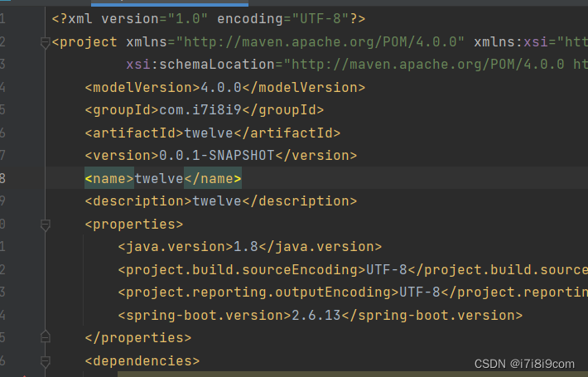The width and height of the screenshot is (588, 377).
Task: Collapse the dependencies tag fold marker
Action: (45, 361)
